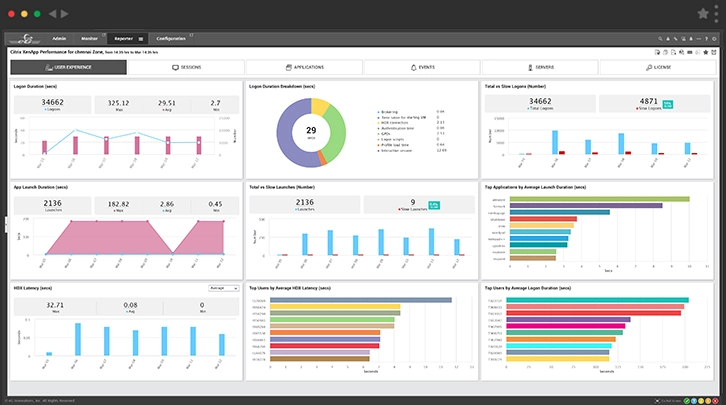Click the favorite star icon in report toolbar
The image size is (726, 405).
706,52
